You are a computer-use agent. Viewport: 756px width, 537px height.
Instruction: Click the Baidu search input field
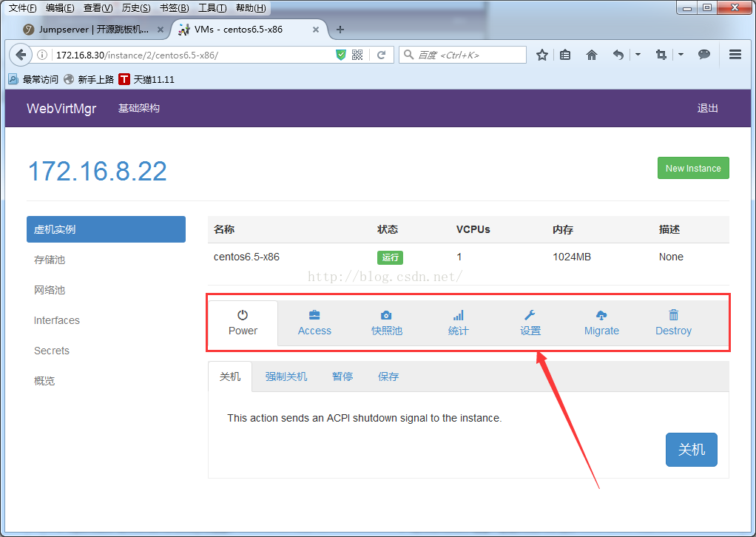(462, 55)
